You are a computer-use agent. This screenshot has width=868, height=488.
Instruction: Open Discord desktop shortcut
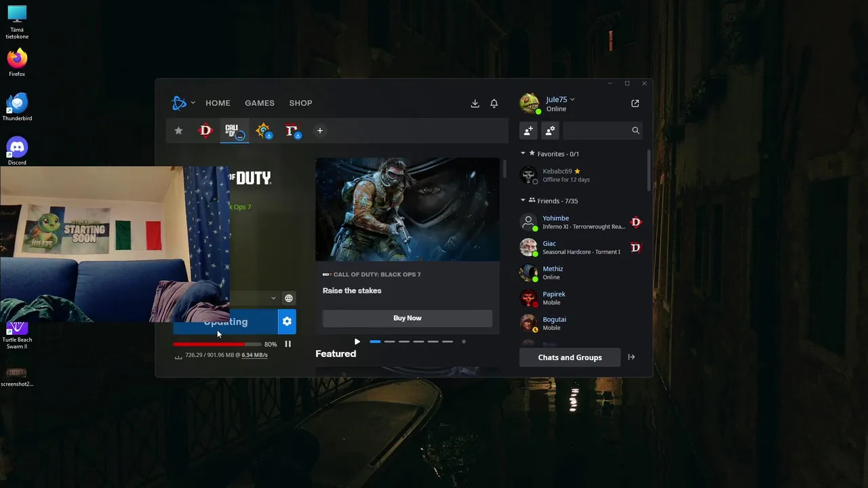(x=17, y=151)
